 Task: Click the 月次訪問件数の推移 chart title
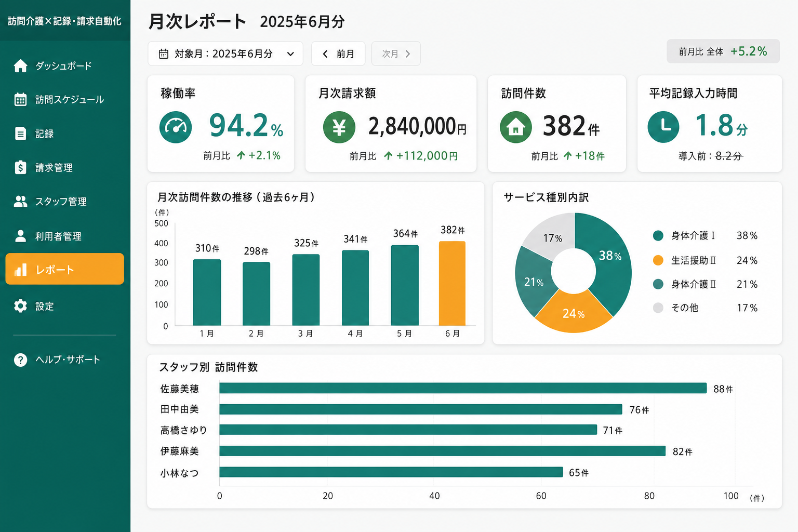(x=236, y=197)
